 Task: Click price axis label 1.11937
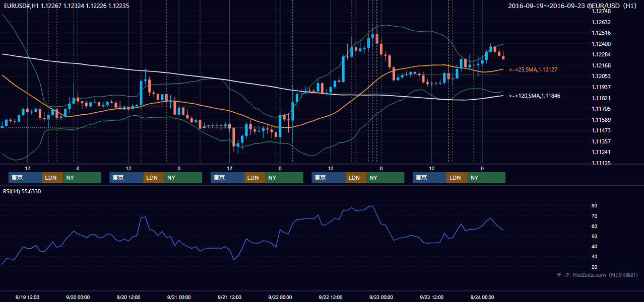click(602, 87)
